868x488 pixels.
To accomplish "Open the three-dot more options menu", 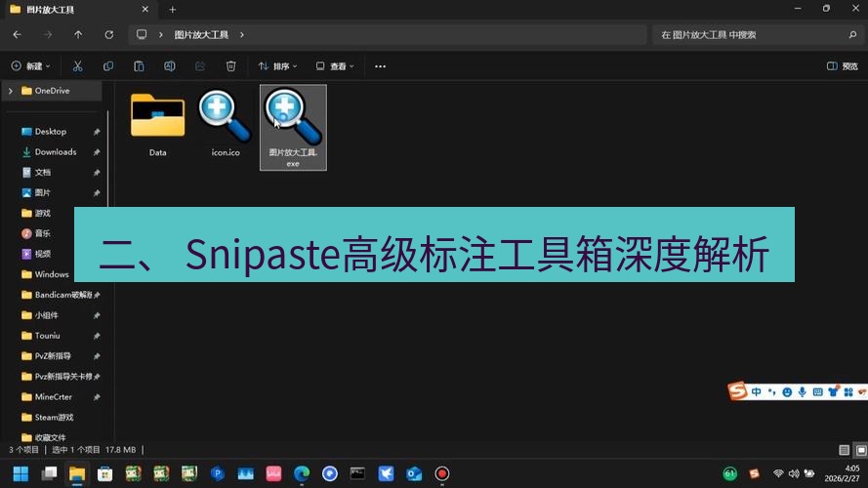I will coord(380,66).
